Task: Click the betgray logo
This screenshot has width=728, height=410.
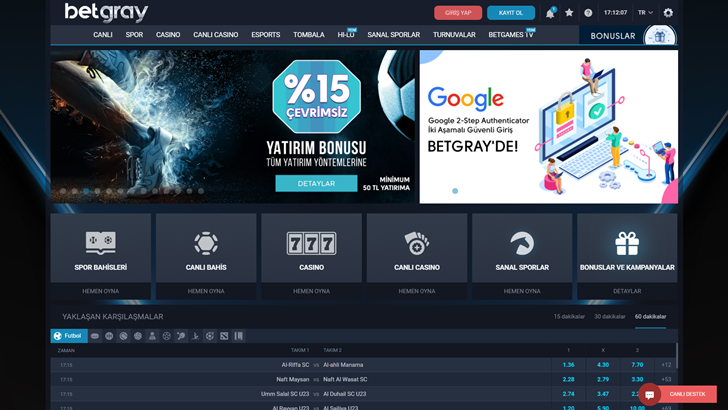Action: coord(106,13)
